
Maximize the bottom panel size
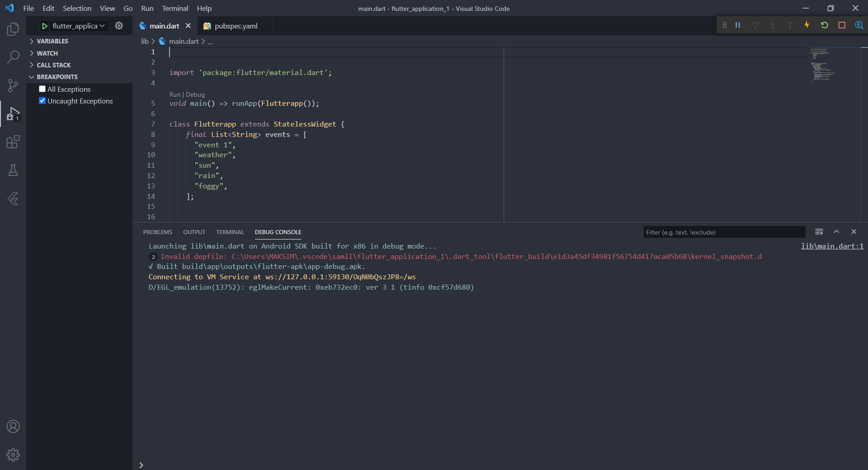click(x=836, y=232)
